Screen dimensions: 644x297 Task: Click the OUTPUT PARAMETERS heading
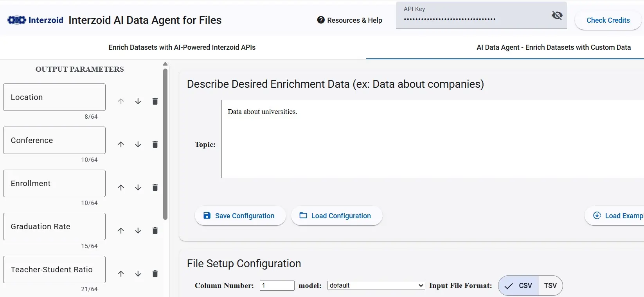click(80, 69)
